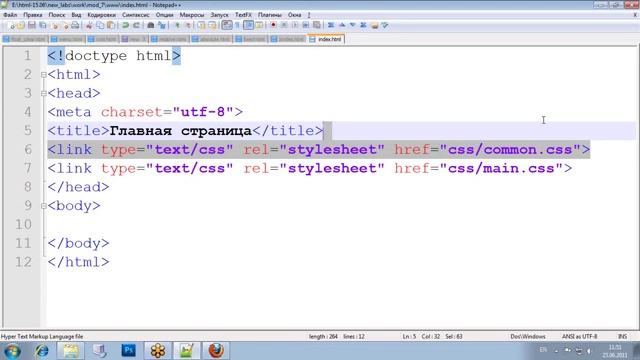This screenshot has width=640, height=360.
Task: Create a new document with the New toolbar icon
Action: 11,25
